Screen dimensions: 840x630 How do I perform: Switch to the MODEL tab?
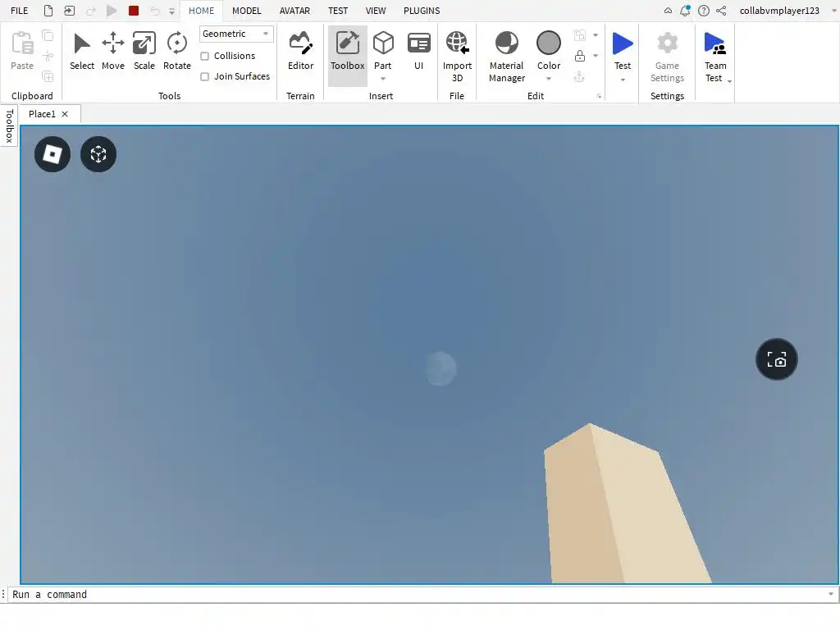(x=246, y=11)
